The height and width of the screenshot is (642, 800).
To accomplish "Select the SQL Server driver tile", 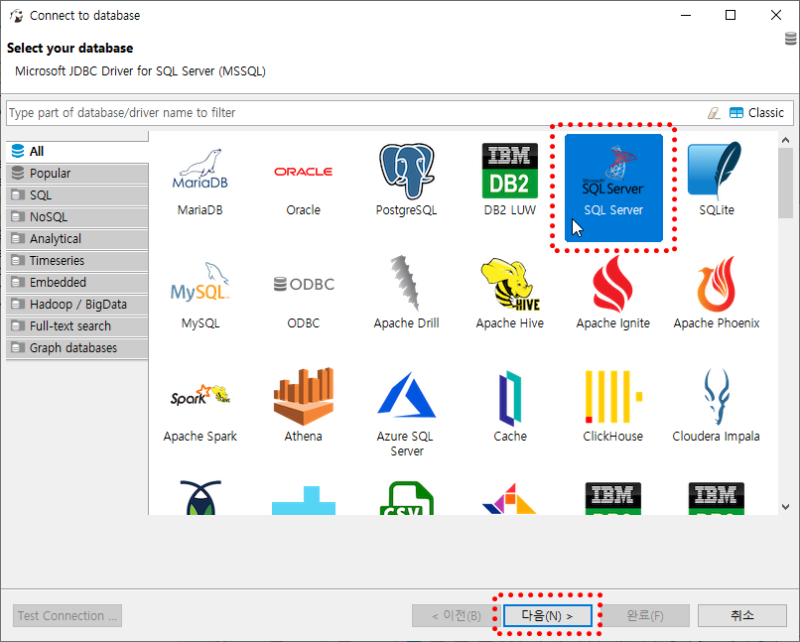I will coord(613,187).
